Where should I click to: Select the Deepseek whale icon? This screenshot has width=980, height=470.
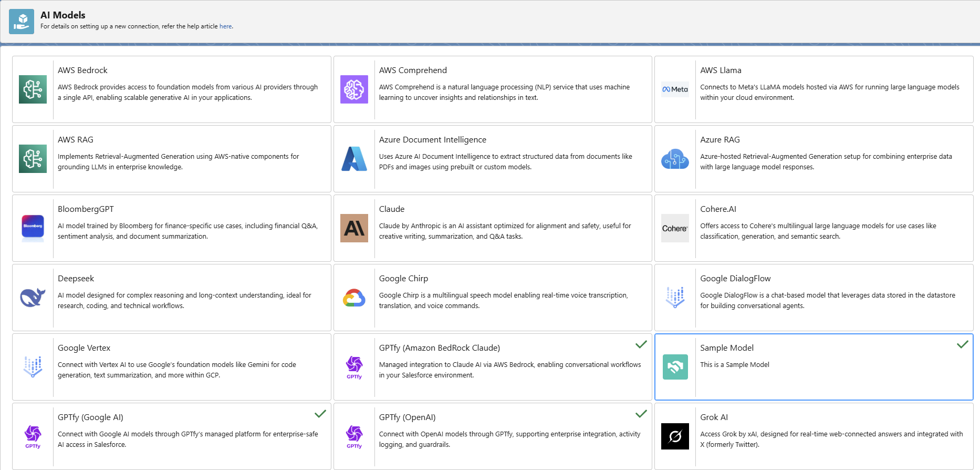click(33, 298)
